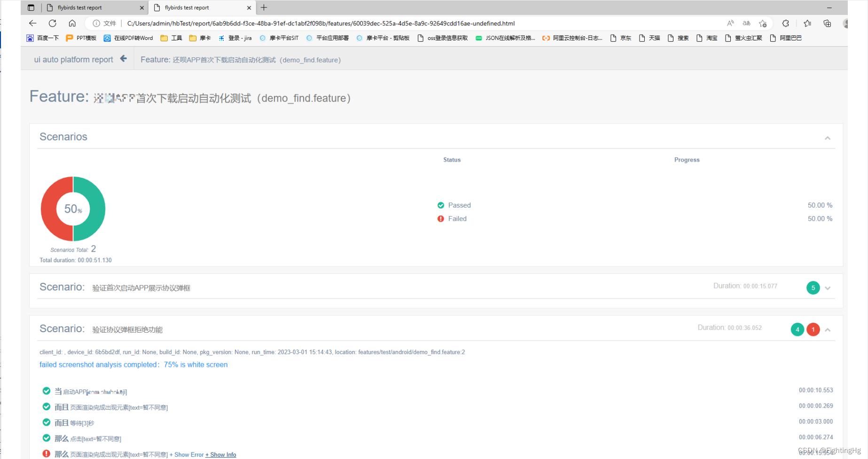The width and height of the screenshot is (868, 459).
Task: Open the 京东 bookmark
Action: click(x=621, y=38)
